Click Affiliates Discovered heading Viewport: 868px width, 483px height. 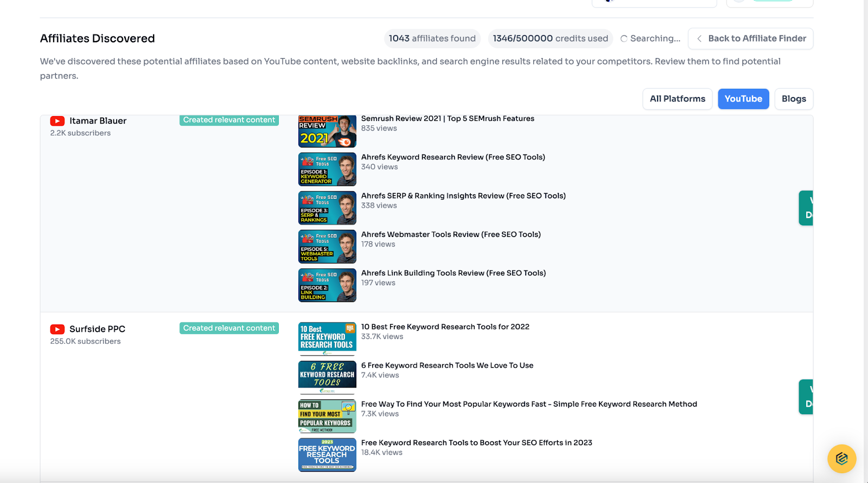tap(98, 38)
